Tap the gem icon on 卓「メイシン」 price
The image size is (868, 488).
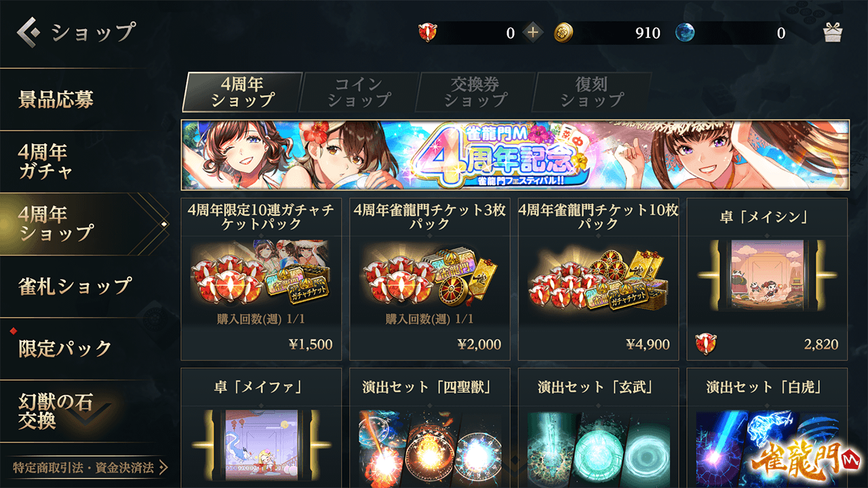point(706,344)
